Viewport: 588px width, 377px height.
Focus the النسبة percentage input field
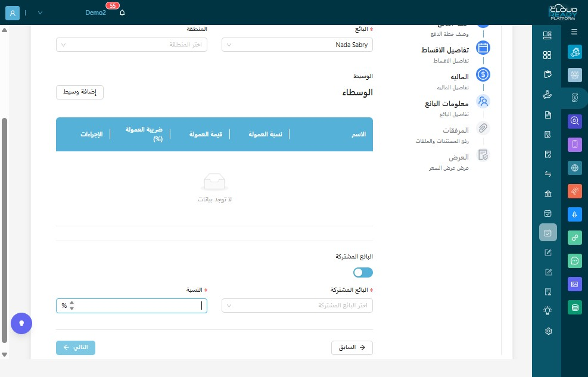coord(132,306)
